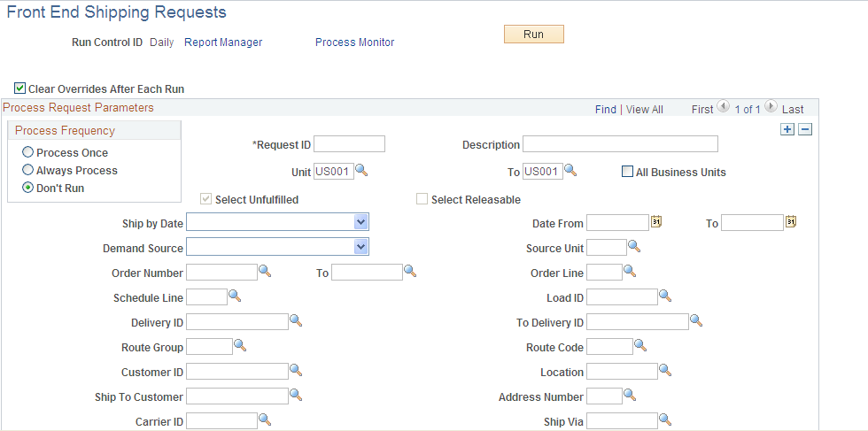Open lookup for Delivery ID
This screenshot has width=868, height=431.
click(x=296, y=320)
